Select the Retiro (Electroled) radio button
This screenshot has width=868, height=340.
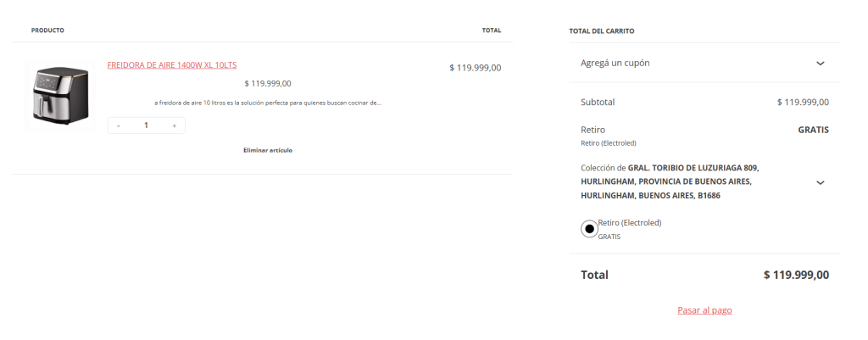(589, 229)
